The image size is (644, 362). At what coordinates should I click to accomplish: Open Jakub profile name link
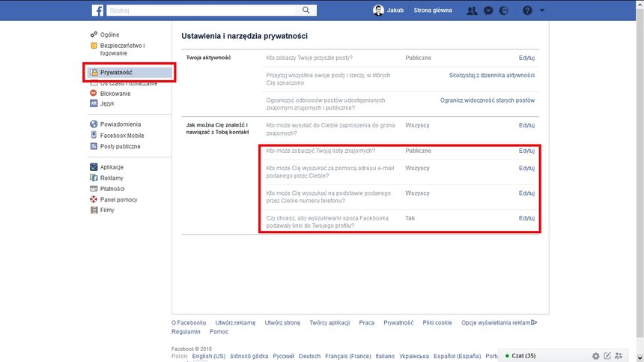(x=395, y=10)
